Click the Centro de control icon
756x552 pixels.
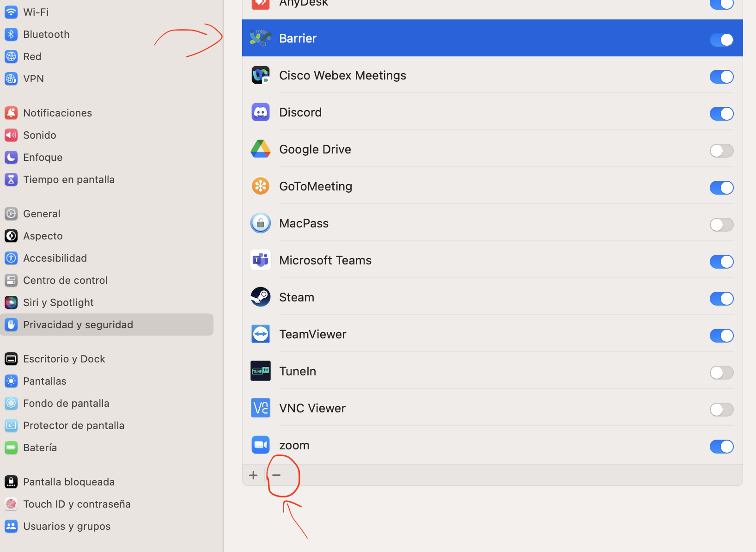point(11,280)
